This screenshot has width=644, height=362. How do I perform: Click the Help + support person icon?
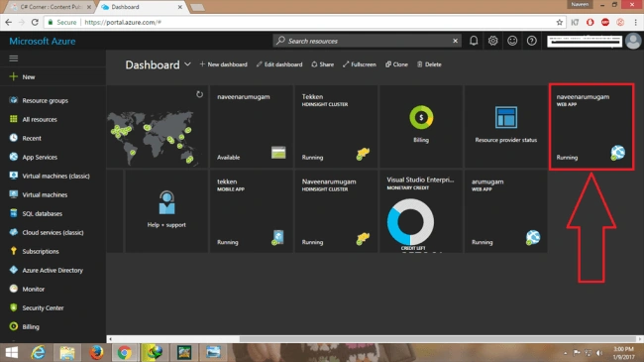coord(166,202)
